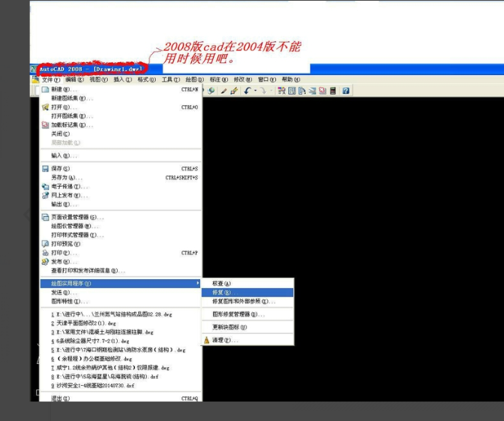Click the 打开 (Open) folder icon in menu

[x=45, y=107]
